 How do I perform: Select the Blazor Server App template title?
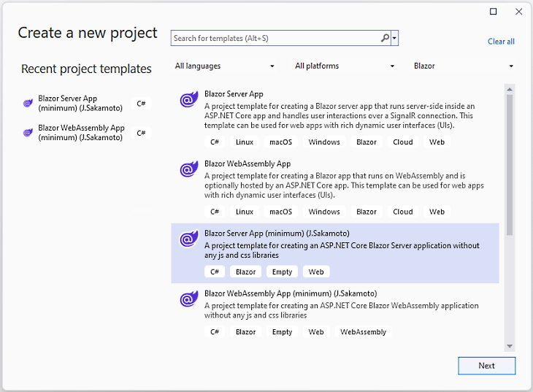click(x=234, y=94)
